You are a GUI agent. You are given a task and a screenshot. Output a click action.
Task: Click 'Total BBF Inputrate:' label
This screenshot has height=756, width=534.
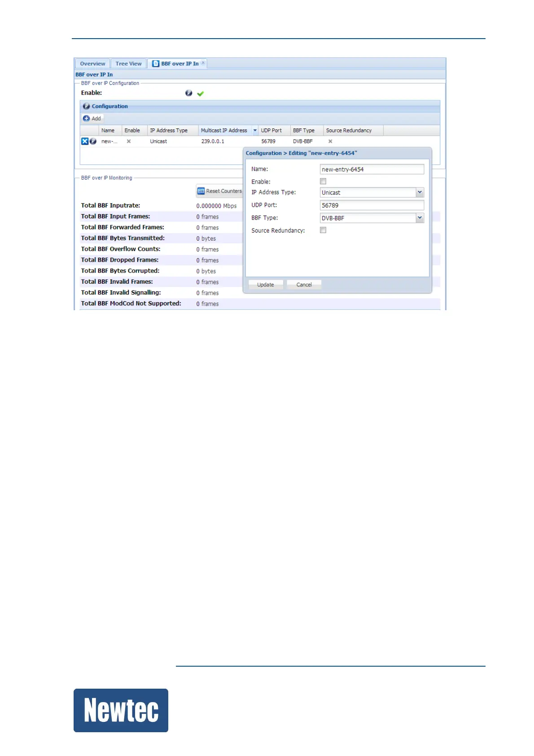click(x=110, y=206)
